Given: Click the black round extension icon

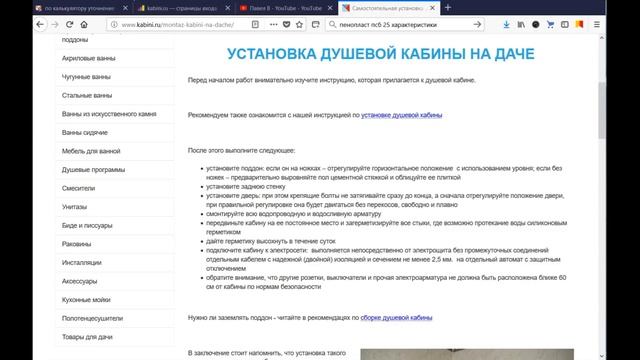Looking at the screenshot, I should 536,24.
